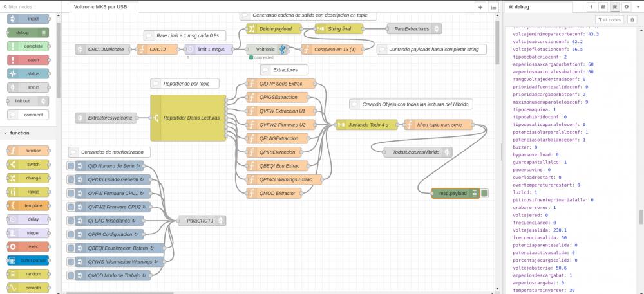This screenshot has width=644, height=294.
Task: Select the Id en topic num serie node
Action: click(x=439, y=125)
